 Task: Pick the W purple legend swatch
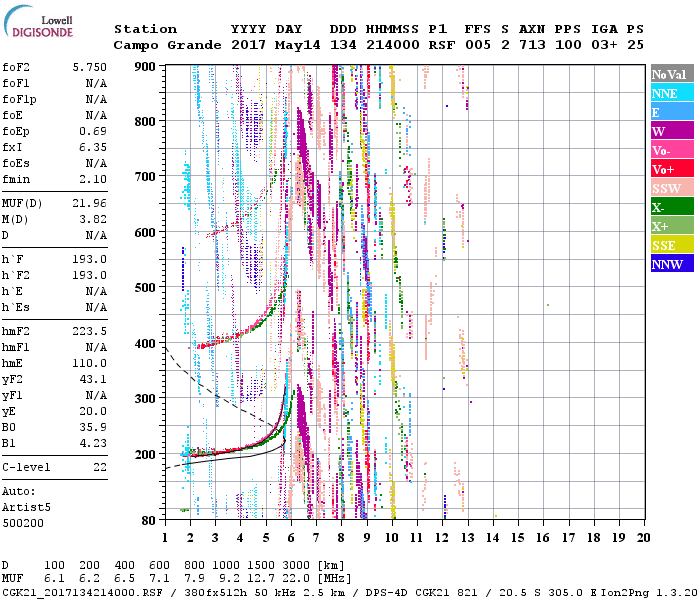click(x=672, y=131)
